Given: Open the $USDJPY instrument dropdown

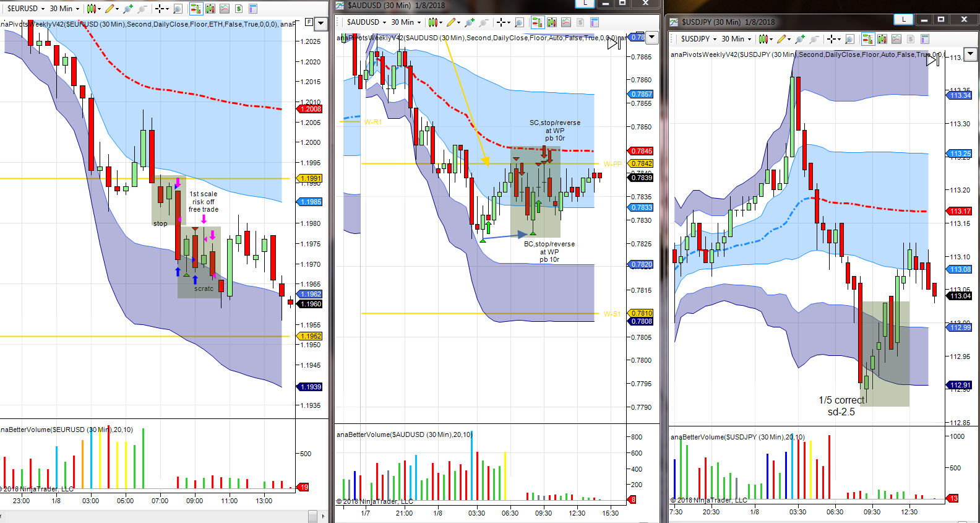Looking at the screenshot, I should coord(699,39).
